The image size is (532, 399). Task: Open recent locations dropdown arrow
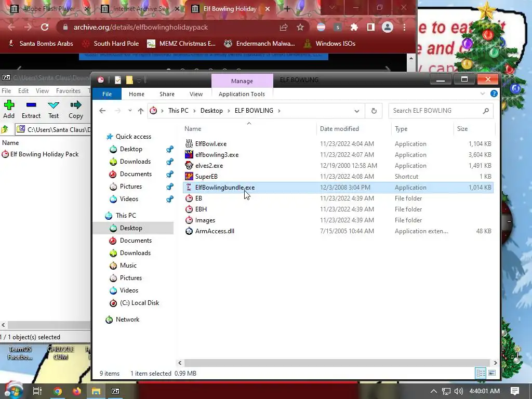(130, 111)
